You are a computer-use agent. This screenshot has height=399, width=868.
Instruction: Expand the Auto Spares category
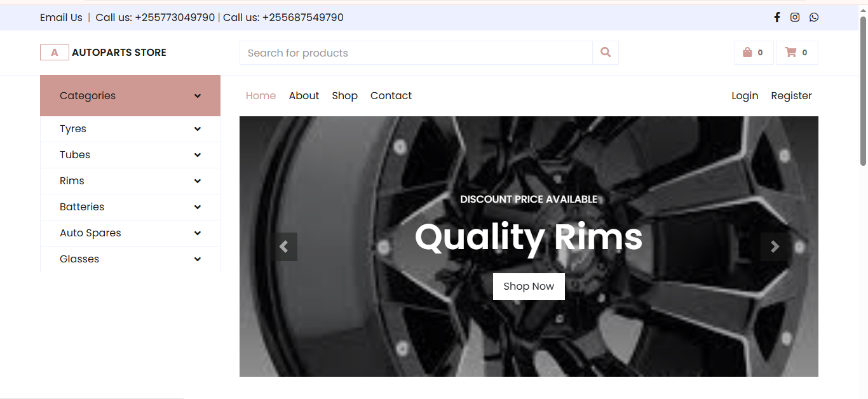130,233
